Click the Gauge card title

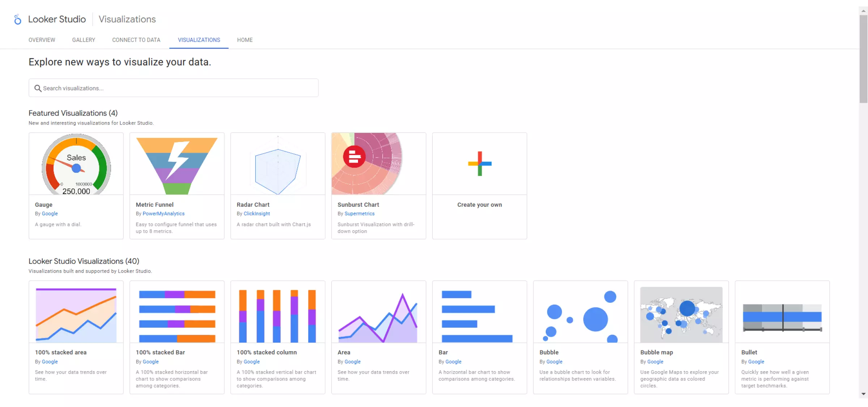(x=43, y=205)
